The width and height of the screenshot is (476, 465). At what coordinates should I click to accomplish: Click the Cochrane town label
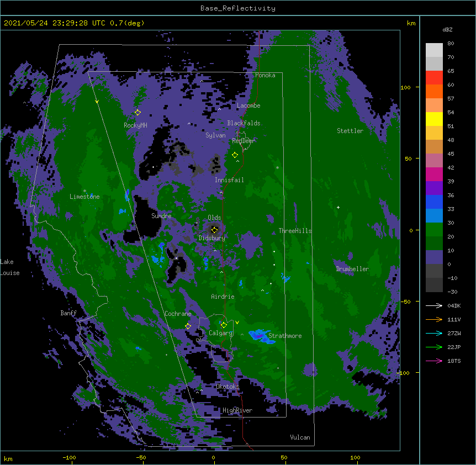178,314
